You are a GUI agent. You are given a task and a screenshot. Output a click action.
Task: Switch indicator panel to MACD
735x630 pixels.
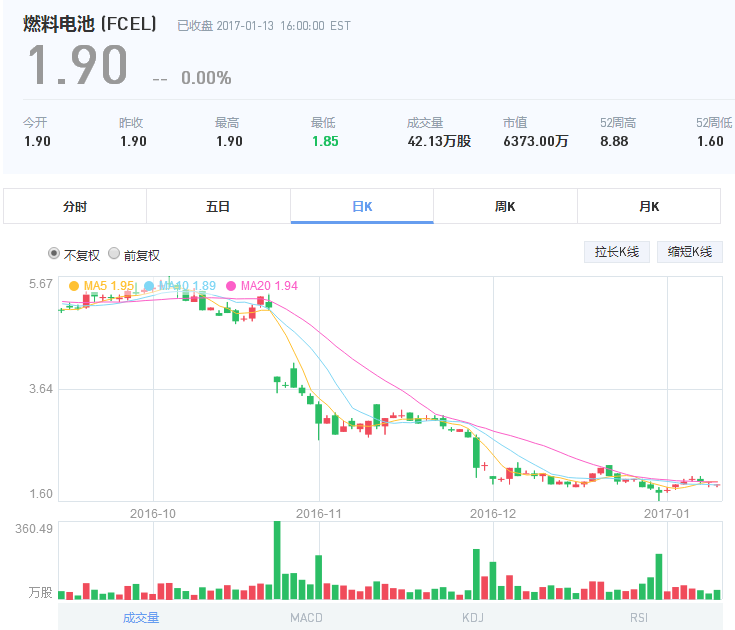coord(306,617)
